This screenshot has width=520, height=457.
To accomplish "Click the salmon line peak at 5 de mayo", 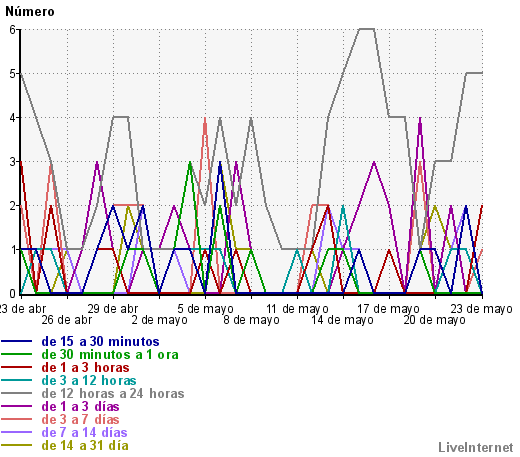I will [x=205, y=118].
